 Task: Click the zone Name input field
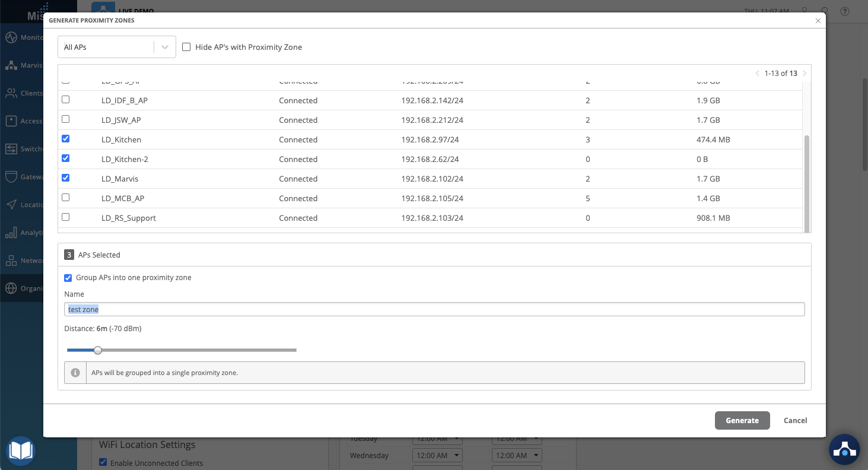[434, 309]
